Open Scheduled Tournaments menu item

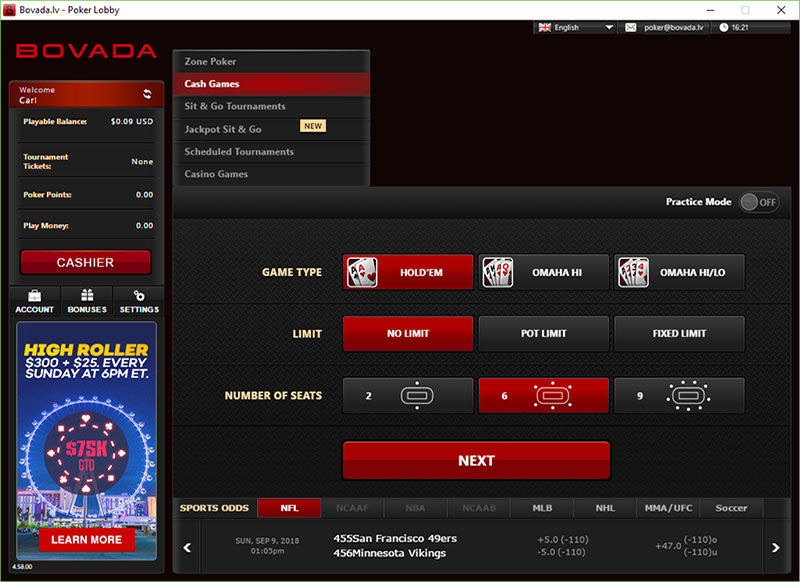click(271, 151)
